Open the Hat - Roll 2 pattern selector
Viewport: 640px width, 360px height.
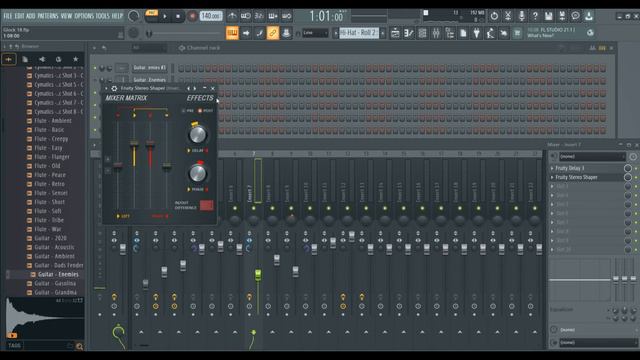(x=359, y=33)
